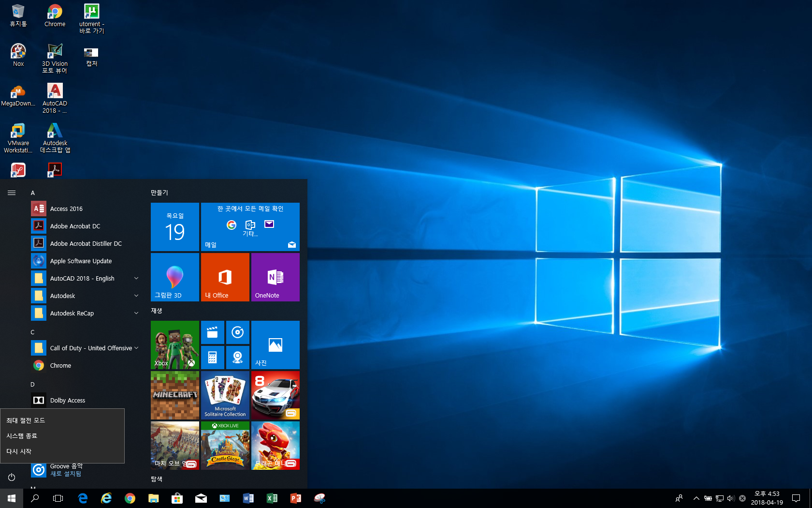Open Adobe Acrobat DC from app list

point(75,226)
